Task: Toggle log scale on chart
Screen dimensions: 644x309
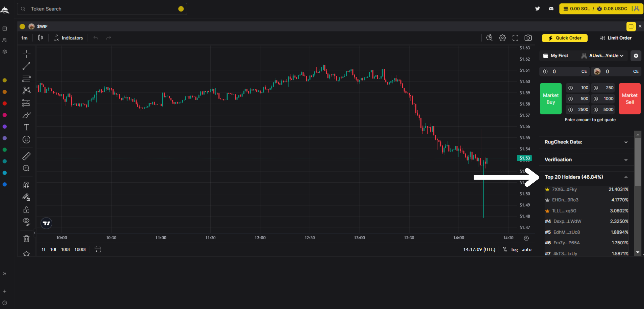Action: point(514,249)
